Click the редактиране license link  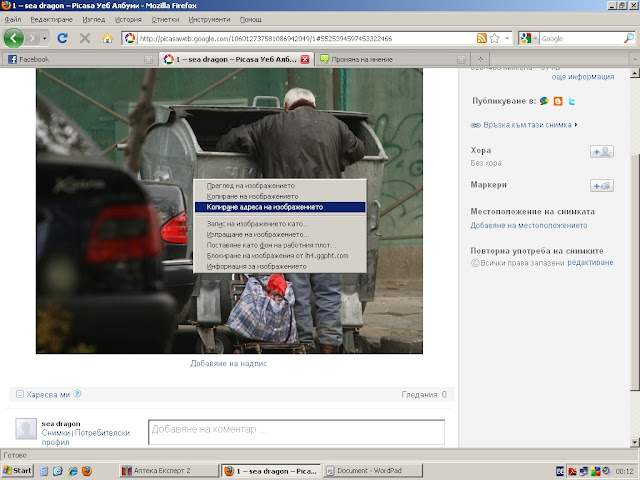click(x=590, y=262)
